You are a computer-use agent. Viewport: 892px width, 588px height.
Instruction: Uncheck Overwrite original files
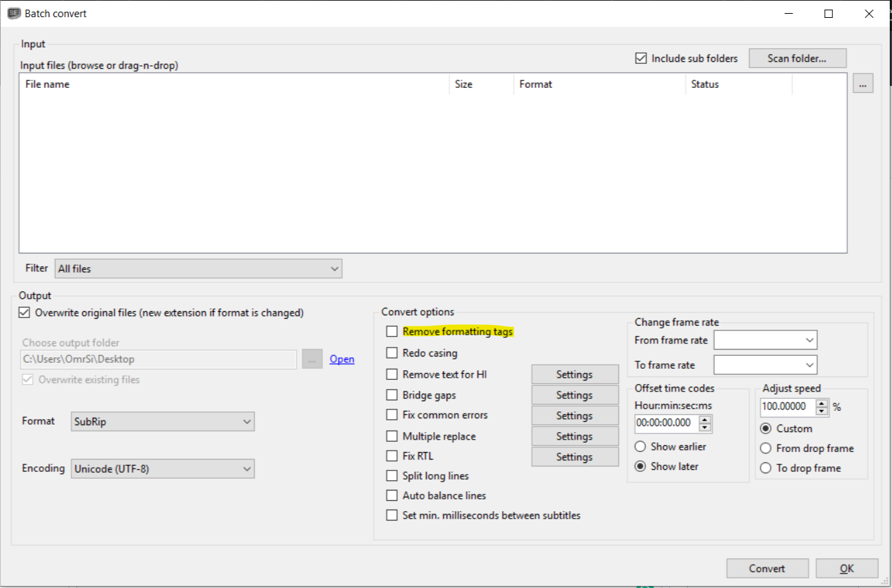tap(24, 312)
